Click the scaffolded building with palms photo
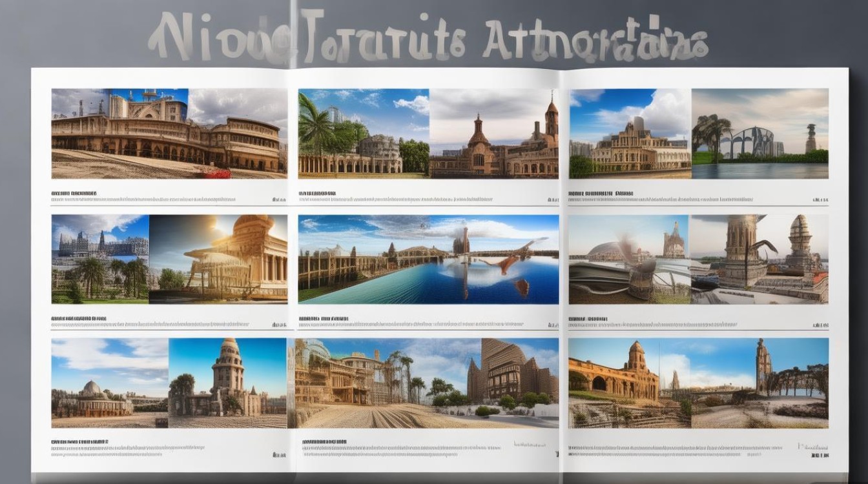868x484 pixels. click(x=380, y=383)
